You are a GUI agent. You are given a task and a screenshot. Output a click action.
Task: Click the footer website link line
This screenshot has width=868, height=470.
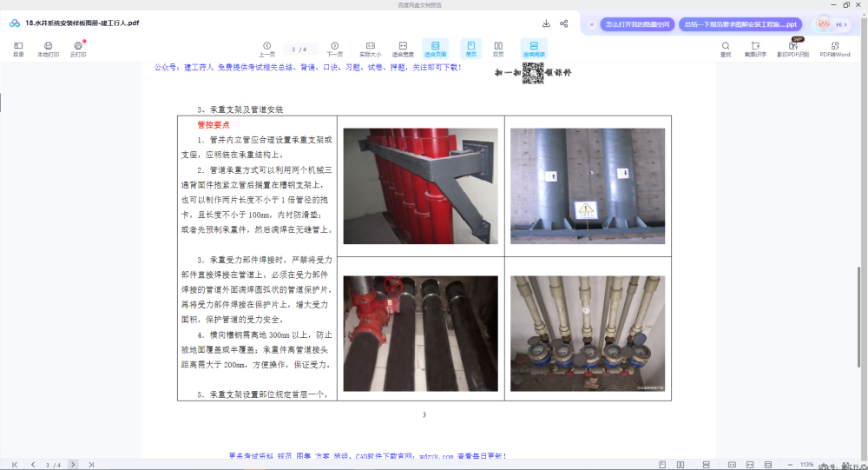(367, 456)
